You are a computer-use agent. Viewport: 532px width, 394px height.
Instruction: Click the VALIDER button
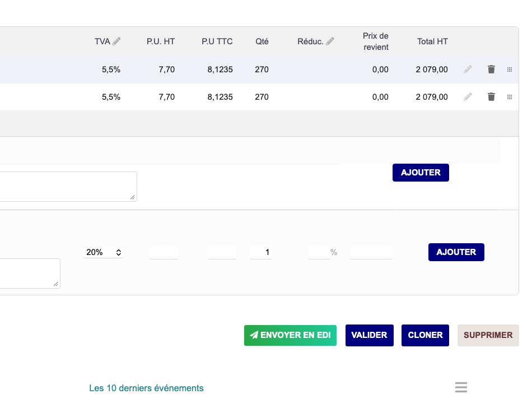369,335
